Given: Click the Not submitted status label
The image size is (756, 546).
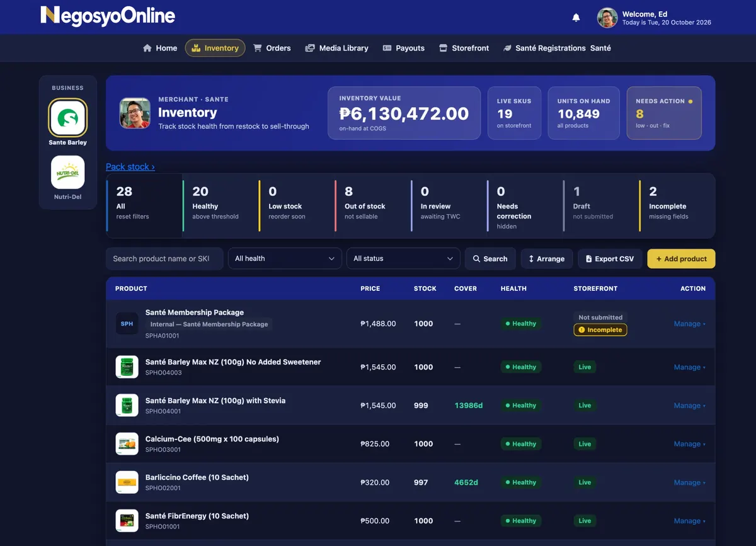Looking at the screenshot, I should tap(600, 317).
